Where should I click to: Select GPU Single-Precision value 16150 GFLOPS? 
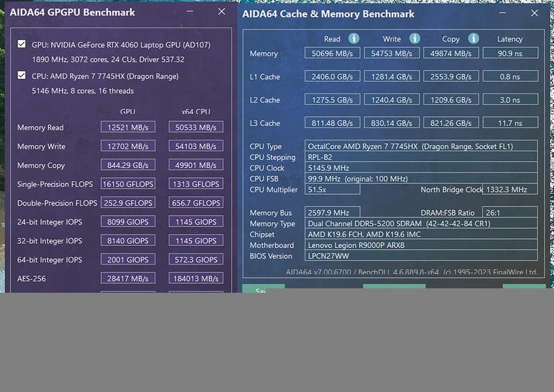click(128, 184)
